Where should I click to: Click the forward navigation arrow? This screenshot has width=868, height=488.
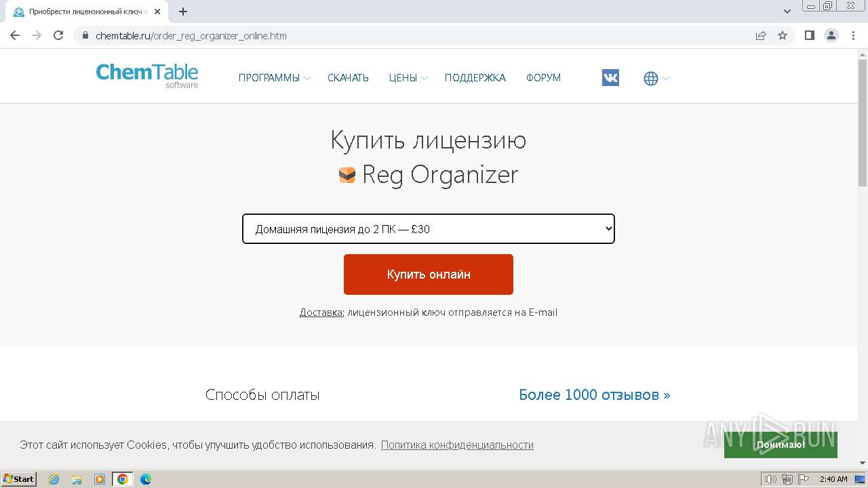tap(37, 35)
